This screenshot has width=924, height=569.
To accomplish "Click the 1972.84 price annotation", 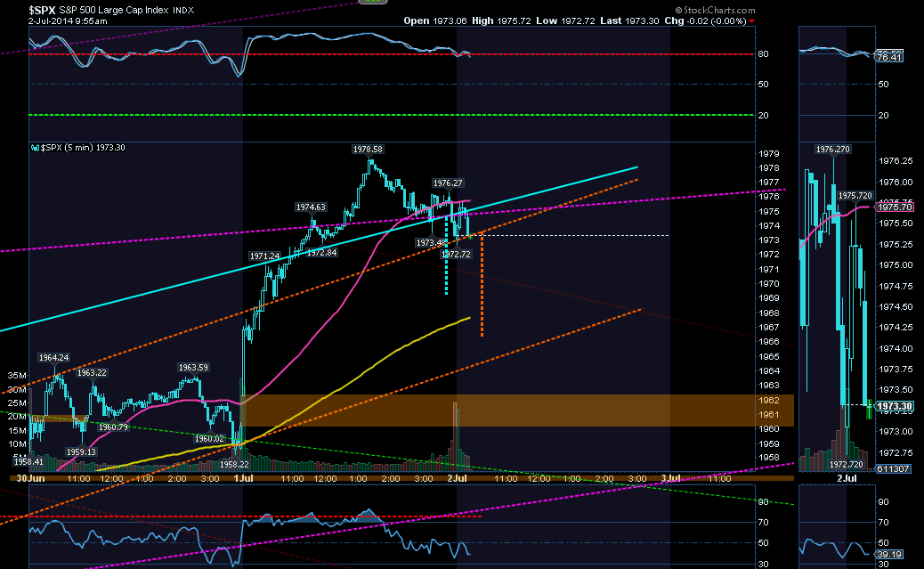I will [321, 252].
